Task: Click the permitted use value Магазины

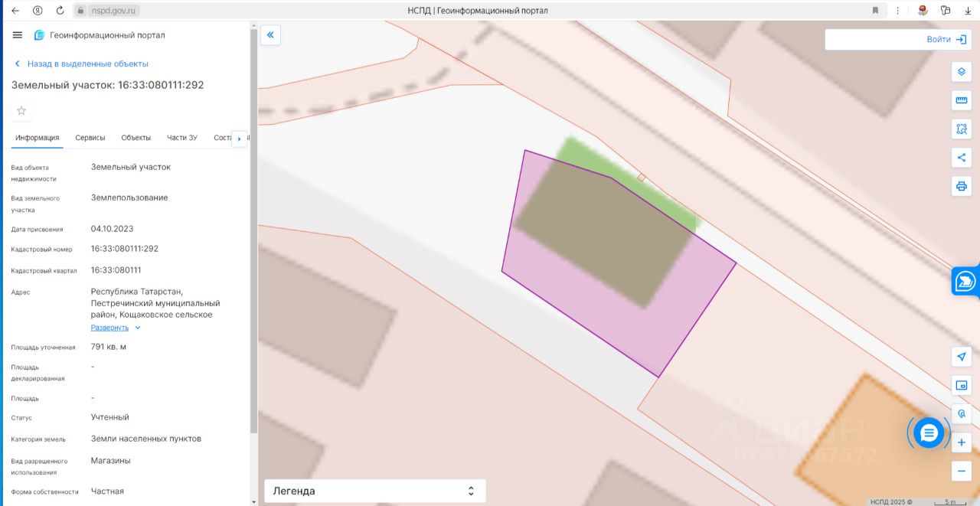Action: [111, 461]
